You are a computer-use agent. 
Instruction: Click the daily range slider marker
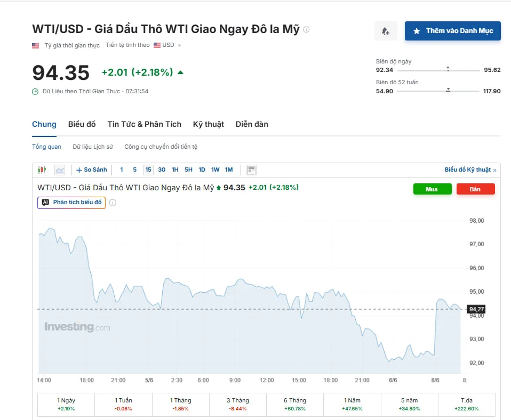click(448, 69)
